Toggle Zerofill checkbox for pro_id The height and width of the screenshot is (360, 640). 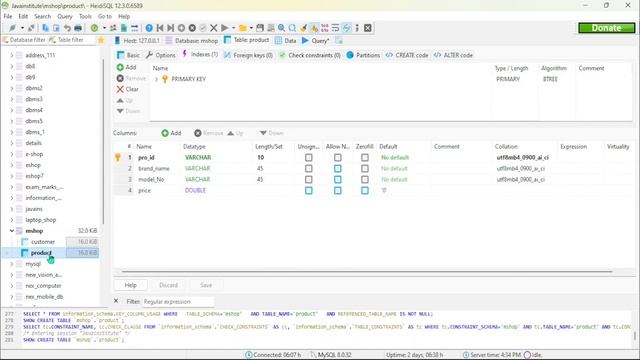[x=365, y=157]
